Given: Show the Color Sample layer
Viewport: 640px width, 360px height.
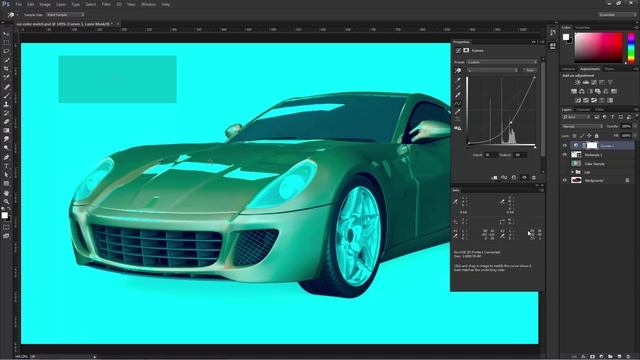Looking at the screenshot, I should click(x=565, y=163).
